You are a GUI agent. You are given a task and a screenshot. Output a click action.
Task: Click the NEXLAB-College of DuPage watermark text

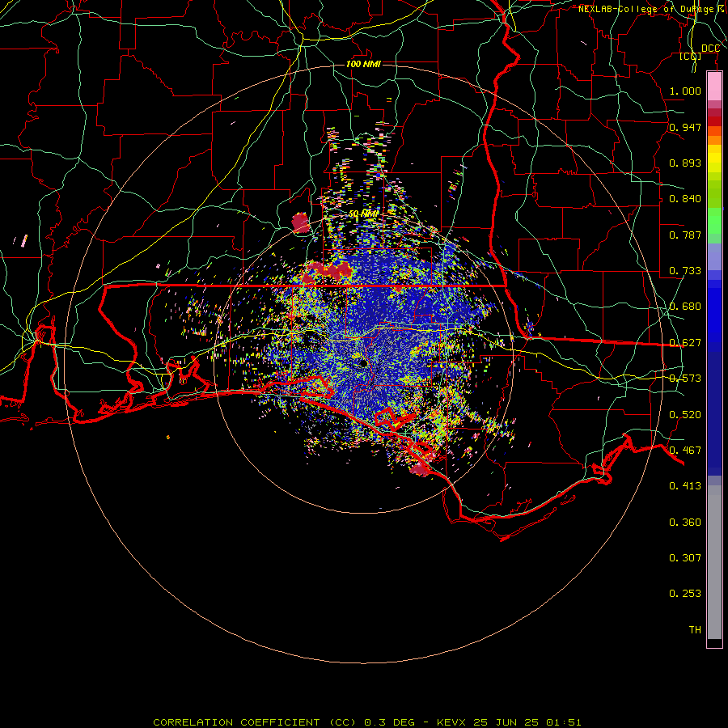[653, 9]
